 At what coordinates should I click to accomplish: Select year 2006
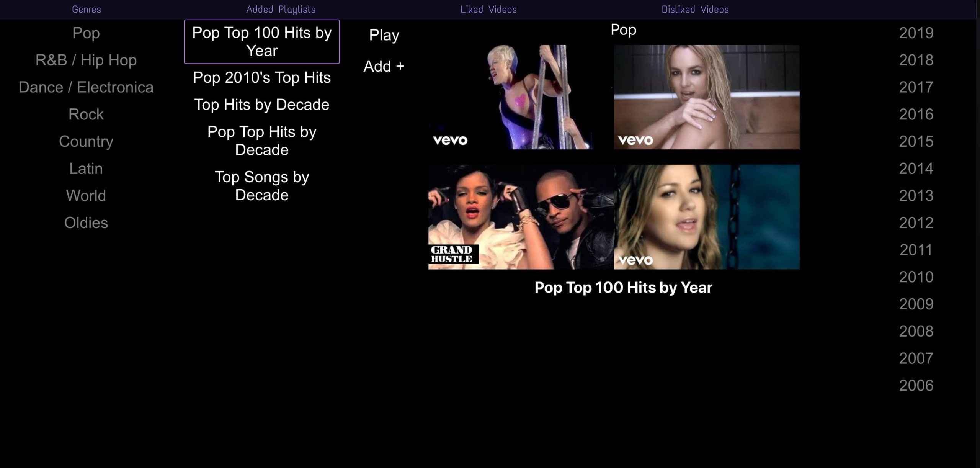(x=916, y=386)
